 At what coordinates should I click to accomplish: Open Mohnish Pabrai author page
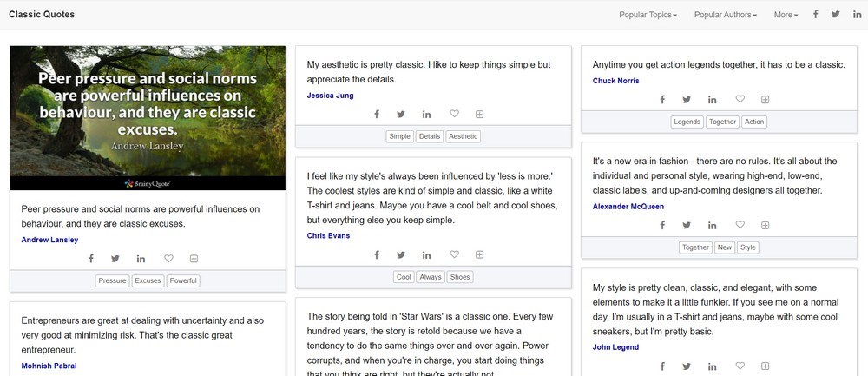[49, 366]
